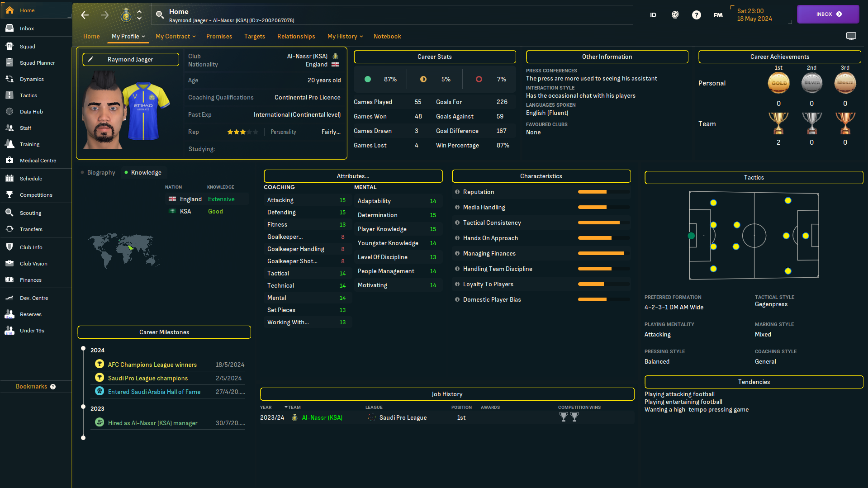Click Saudi Pro League in Job History
Image resolution: width=868 pixels, height=488 pixels.
(403, 417)
